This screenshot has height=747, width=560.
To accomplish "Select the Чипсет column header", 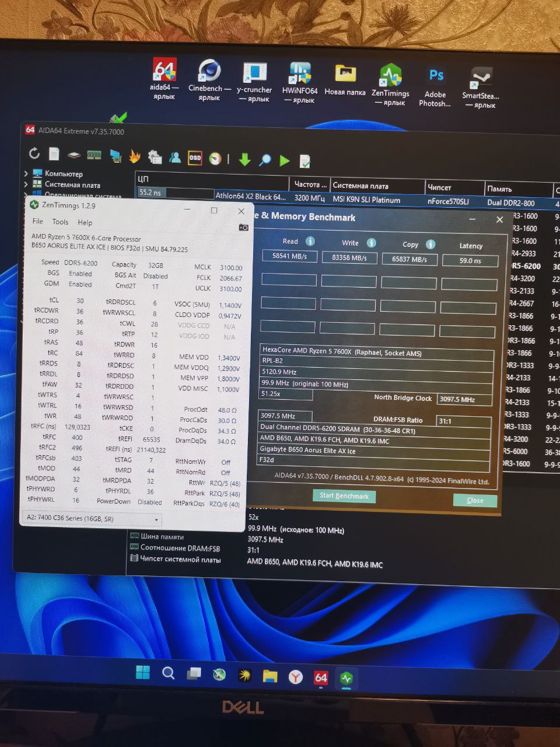I will coord(454,187).
